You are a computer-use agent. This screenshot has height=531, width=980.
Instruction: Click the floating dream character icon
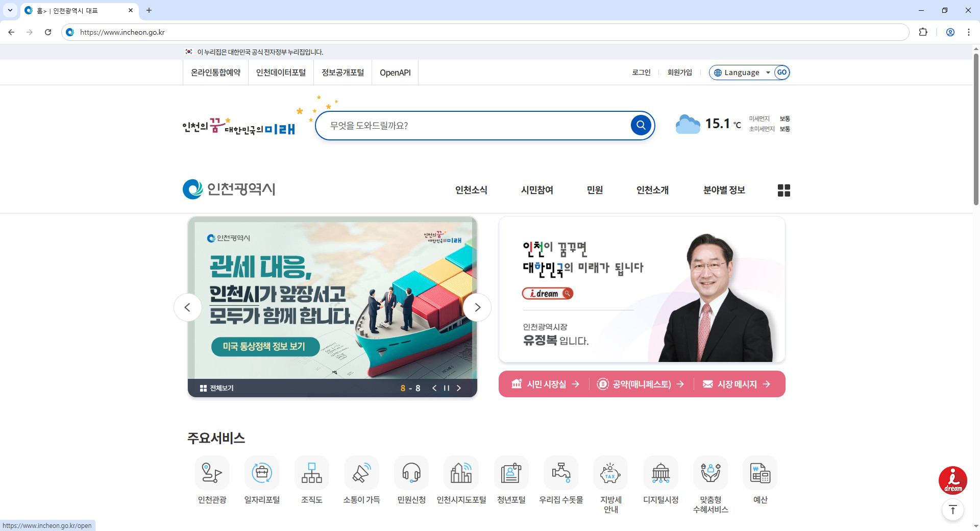952,480
